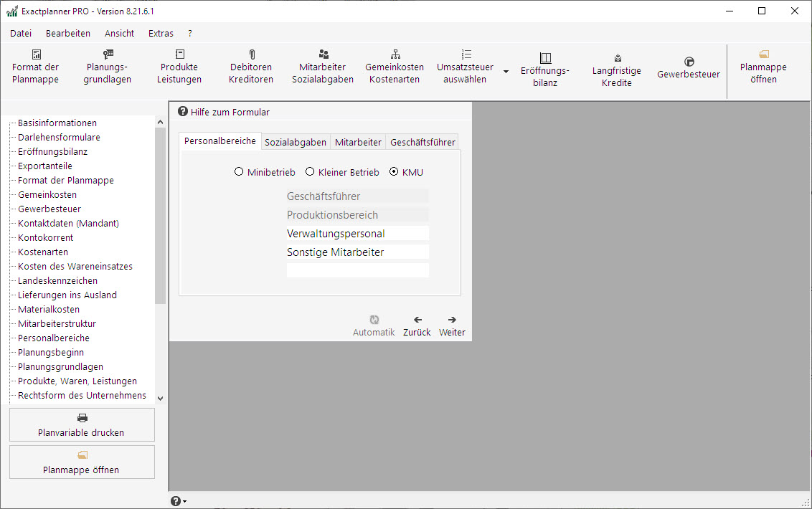Click Umsatzsteuer auswählen toolbar icon
This screenshot has width=812, height=509.
pos(466,54)
